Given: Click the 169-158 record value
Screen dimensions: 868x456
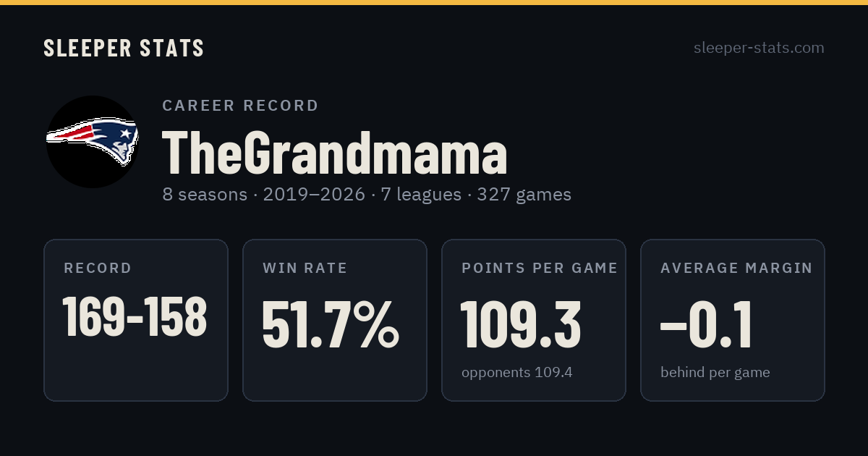Looking at the screenshot, I should tap(135, 317).
